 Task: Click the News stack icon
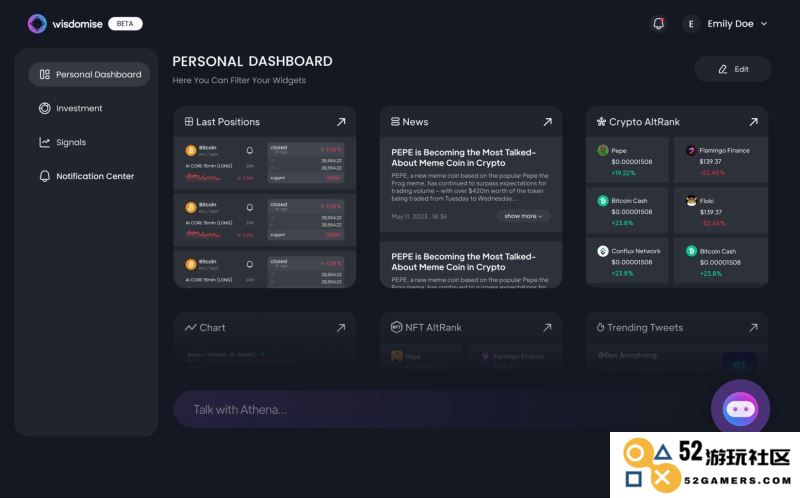(395, 121)
